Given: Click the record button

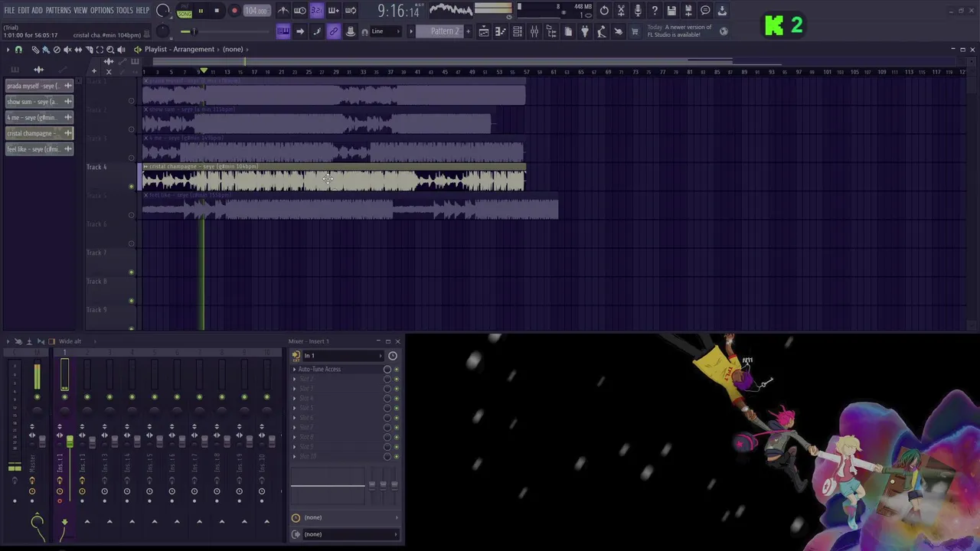Looking at the screenshot, I should [x=234, y=11].
